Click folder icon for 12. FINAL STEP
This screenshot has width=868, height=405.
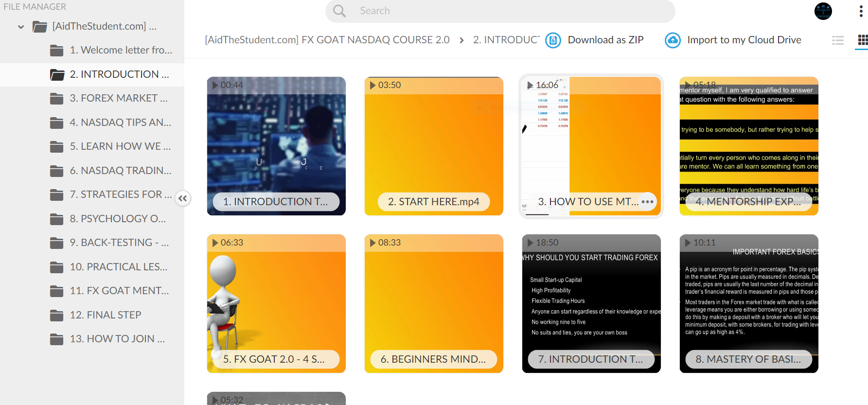pos(57,315)
